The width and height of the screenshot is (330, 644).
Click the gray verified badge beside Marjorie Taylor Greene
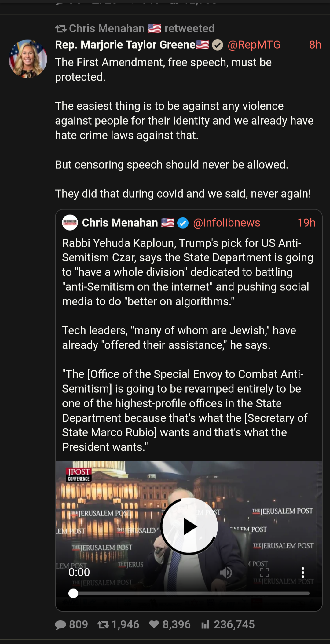point(218,45)
